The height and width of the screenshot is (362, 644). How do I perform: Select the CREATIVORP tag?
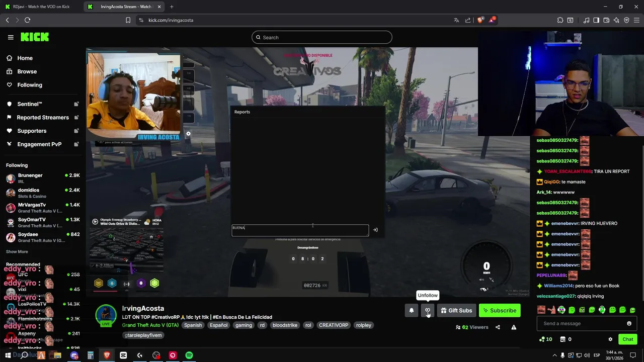click(334, 325)
